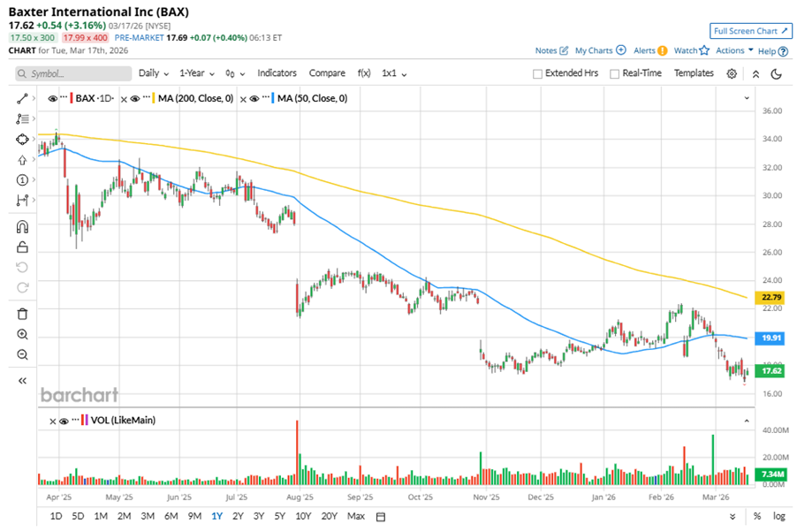Select the 5Y range tab

[x=279, y=516]
